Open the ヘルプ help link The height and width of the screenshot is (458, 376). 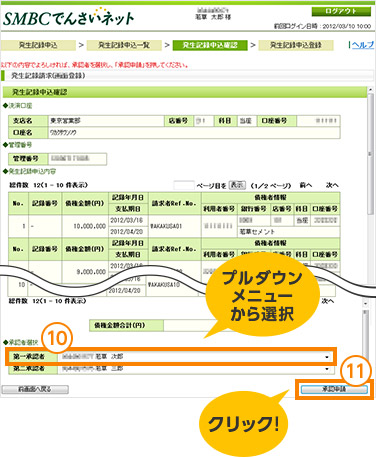click(363, 45)
